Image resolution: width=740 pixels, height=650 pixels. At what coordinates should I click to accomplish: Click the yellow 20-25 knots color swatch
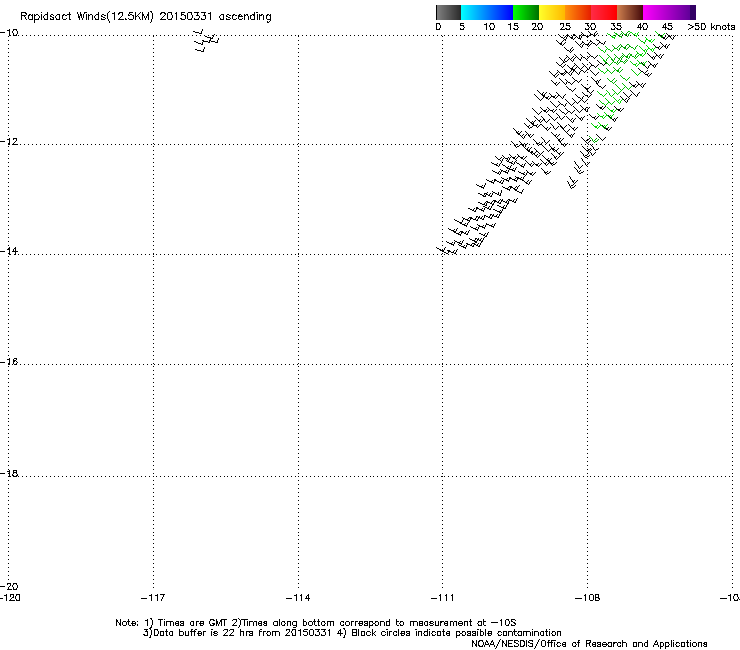pyautogui.click(x=552, y=12)
